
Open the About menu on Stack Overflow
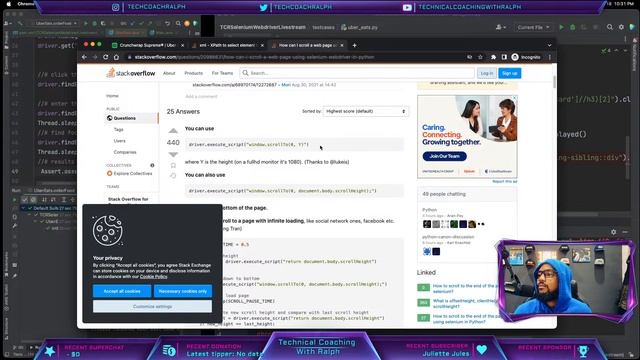coord(169,73)
